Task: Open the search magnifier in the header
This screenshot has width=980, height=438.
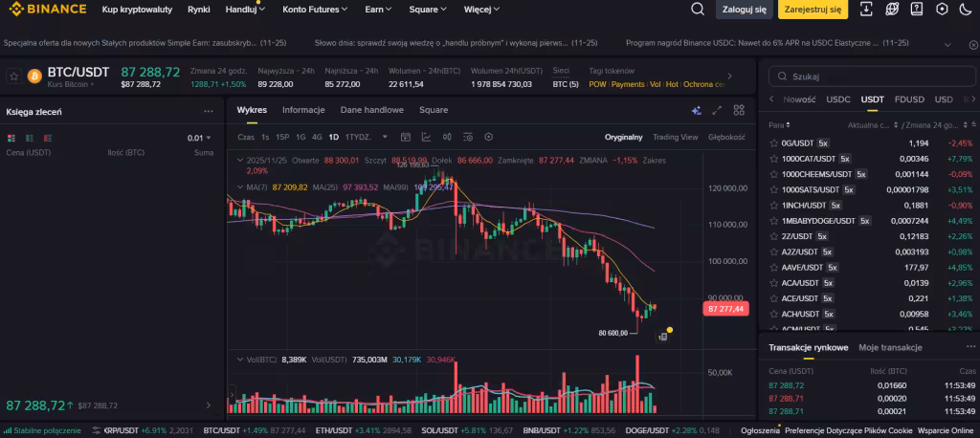Action: click(698, 10)
